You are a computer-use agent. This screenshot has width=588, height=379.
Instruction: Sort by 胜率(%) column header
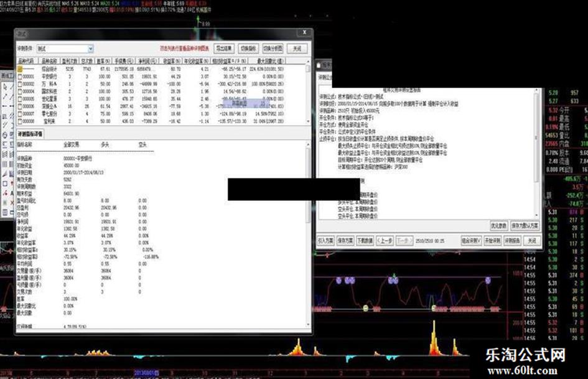pyautogui.click(x=103, y=61)
